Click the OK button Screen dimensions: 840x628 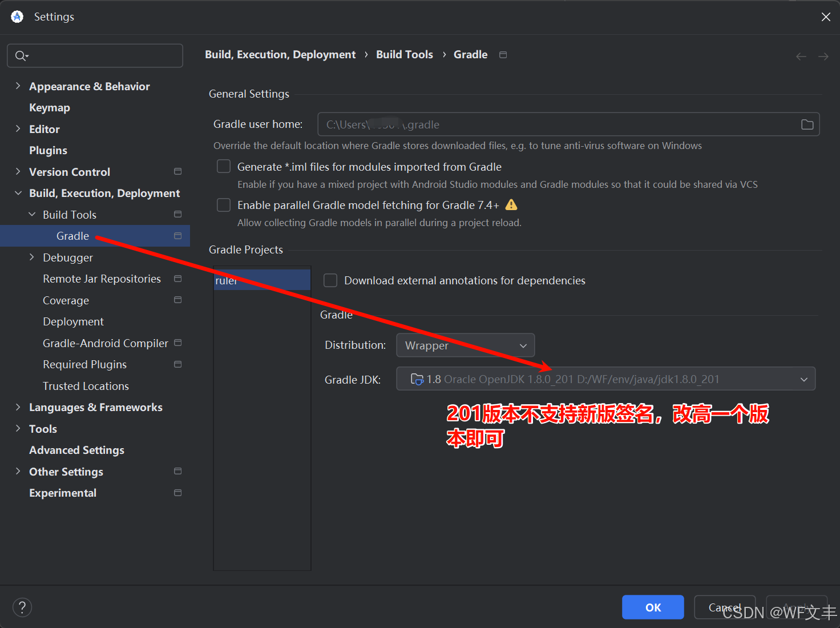(x=653, y=607)
